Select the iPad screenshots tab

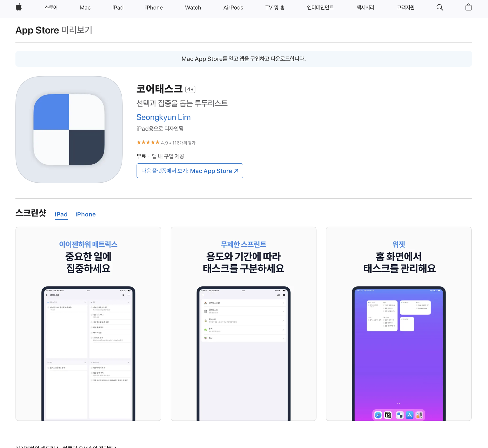click(61, 214)
